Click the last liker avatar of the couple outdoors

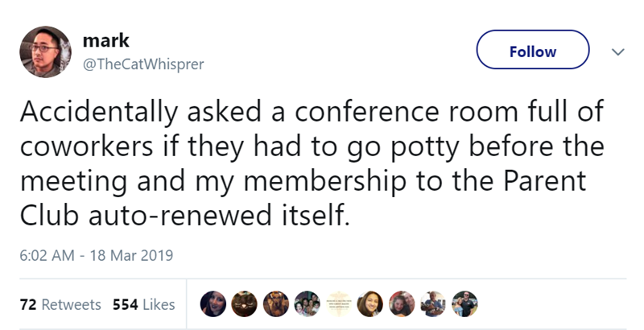pos(463,305)
